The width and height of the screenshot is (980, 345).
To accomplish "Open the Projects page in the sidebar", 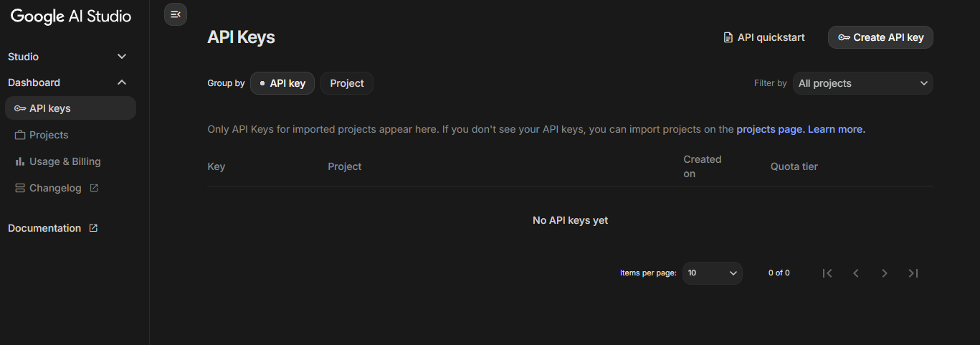I will point(49,135).
